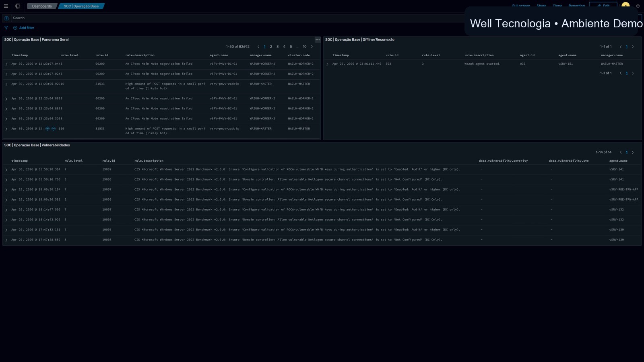Click the filter options funnel icon
Screen dimensions: 644x362
(6, 28)
